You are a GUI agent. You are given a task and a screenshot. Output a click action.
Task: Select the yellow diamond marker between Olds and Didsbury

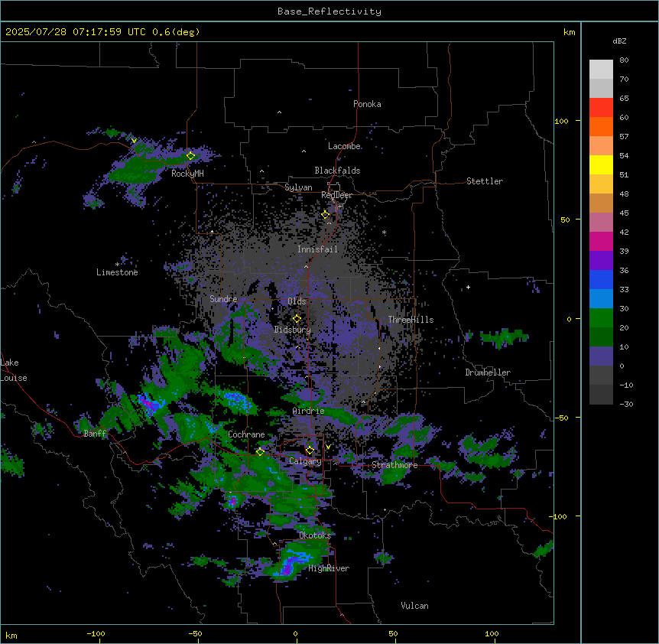(297, 319)
